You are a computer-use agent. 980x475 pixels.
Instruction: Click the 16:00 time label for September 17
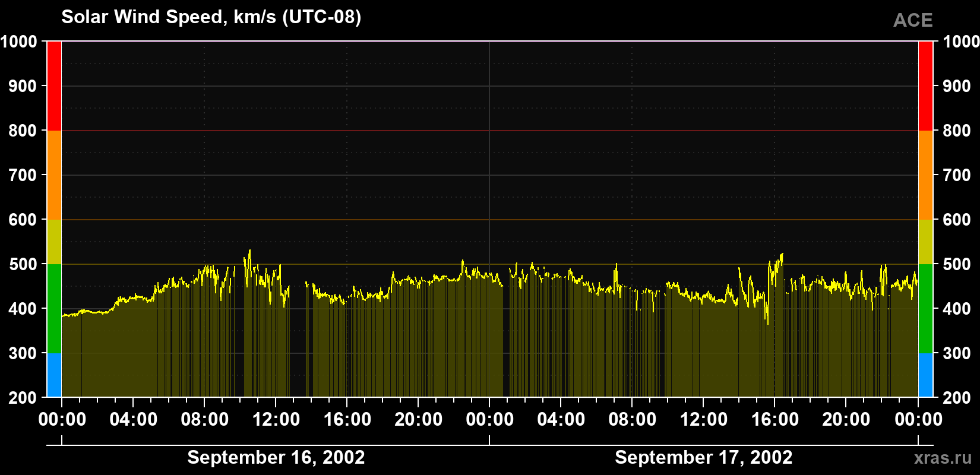[x=774, y=419]
